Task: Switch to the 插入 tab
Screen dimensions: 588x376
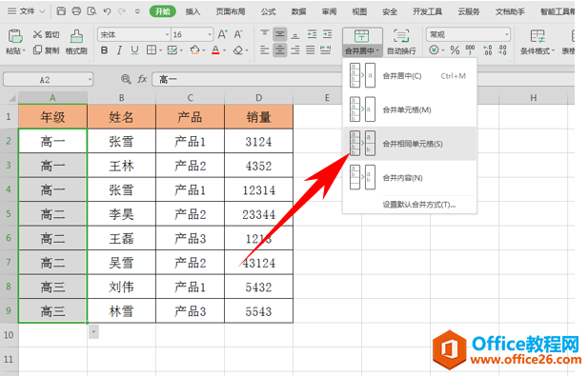Action: coord(193,11)
